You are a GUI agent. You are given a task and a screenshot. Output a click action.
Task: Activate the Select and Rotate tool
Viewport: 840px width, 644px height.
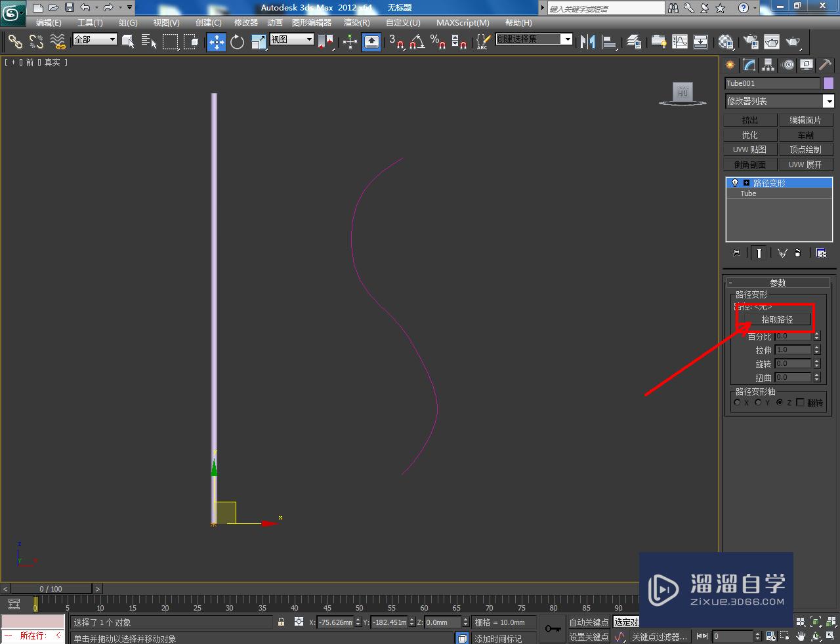point(237,42)
